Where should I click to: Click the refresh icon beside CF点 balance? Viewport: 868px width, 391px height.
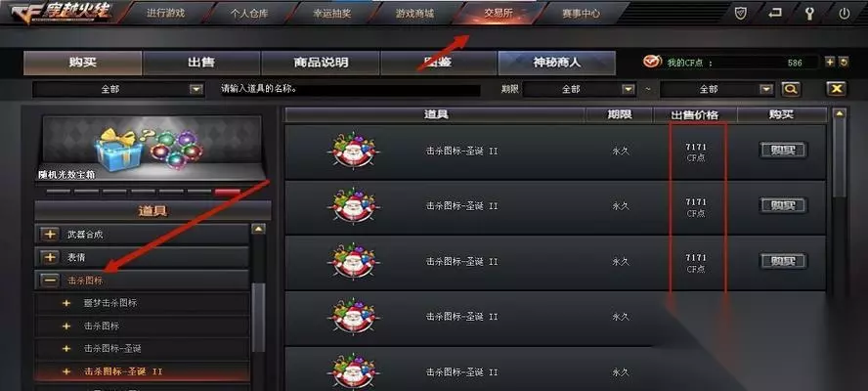click(x=844, y=62)
